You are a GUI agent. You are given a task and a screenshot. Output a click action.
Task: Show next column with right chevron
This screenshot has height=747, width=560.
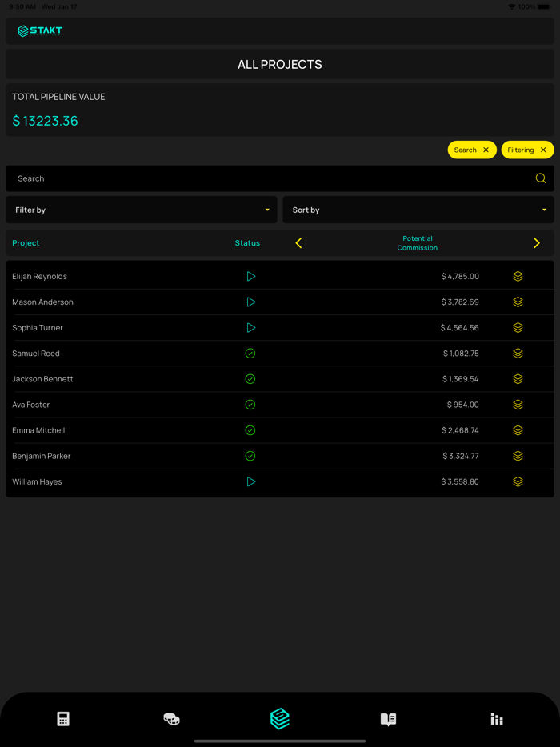pos(537,243)
